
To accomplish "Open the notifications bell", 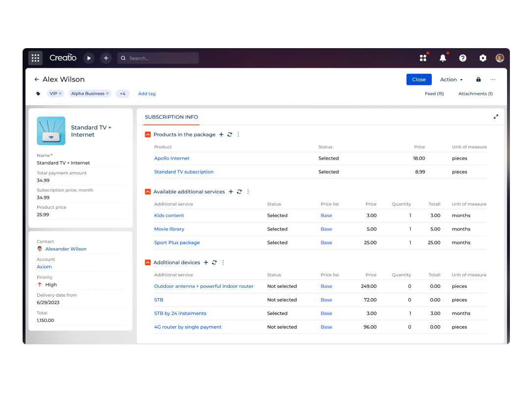I will coord(442,57).
